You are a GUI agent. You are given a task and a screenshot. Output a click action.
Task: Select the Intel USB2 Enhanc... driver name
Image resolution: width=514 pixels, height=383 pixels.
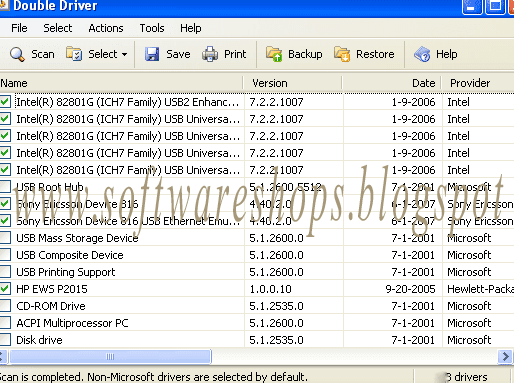128,102
